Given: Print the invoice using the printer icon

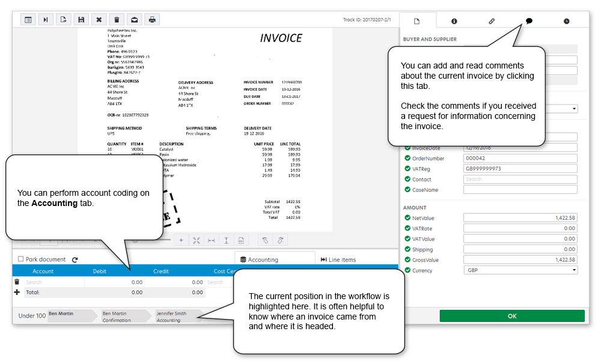Looking at the screenshot, I should tap(153, 20).
